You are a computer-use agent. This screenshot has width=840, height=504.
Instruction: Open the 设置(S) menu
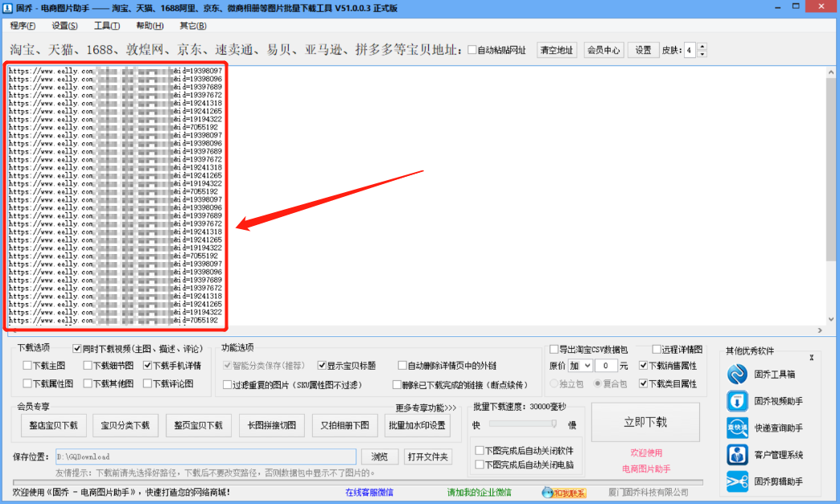tap(65, 26)
